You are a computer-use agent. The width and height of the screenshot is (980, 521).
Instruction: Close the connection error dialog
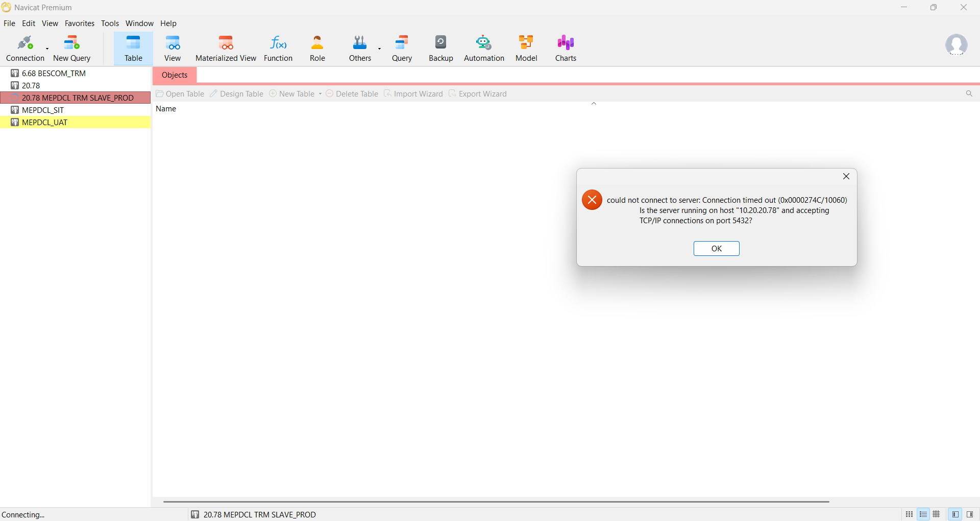click(846, 176)
